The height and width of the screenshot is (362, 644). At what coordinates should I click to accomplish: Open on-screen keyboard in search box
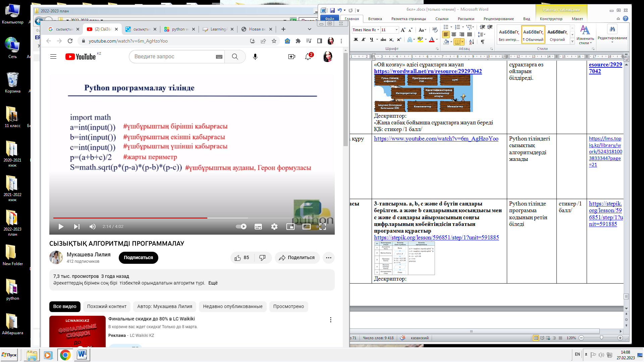coord(219,57)
